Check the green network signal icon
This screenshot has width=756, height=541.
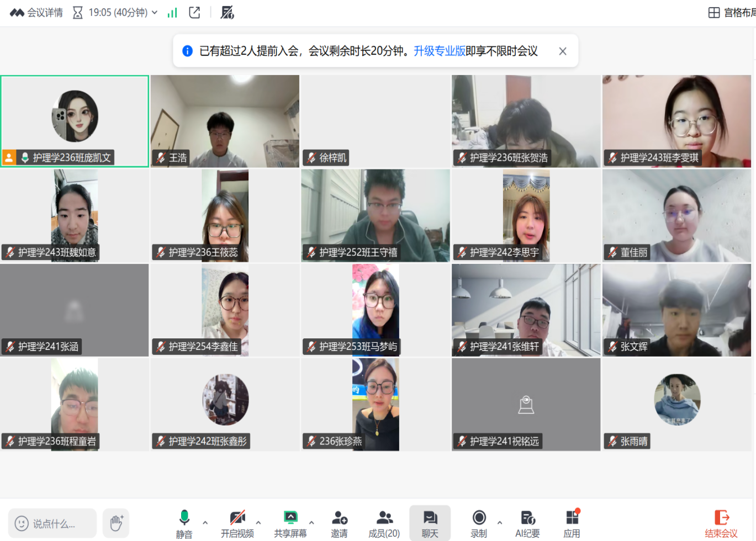172,13
